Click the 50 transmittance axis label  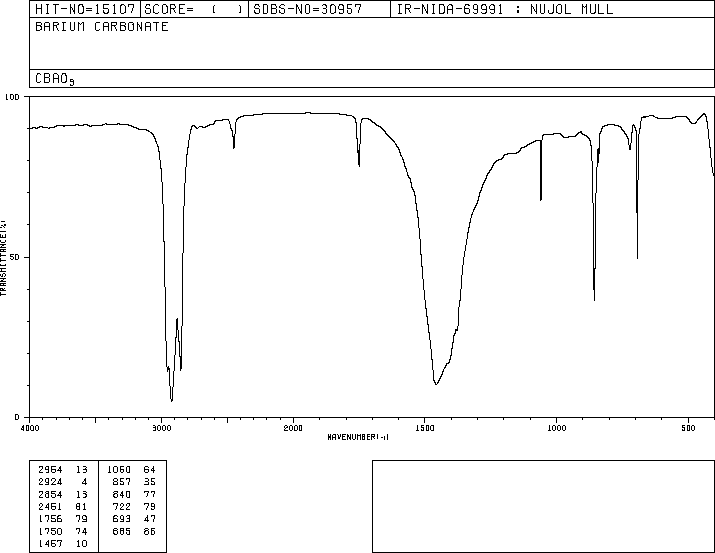click(15, 257)
